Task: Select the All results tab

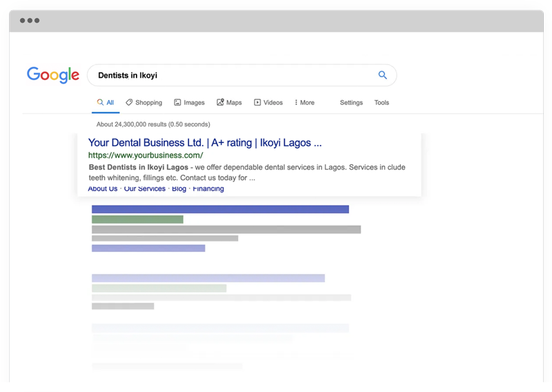Action: click(x=106, y=103)
